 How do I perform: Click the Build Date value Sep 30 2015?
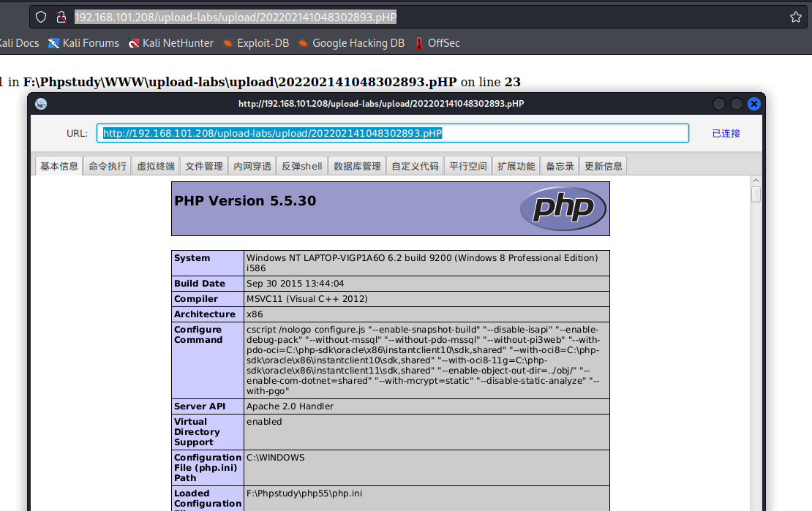296,283
